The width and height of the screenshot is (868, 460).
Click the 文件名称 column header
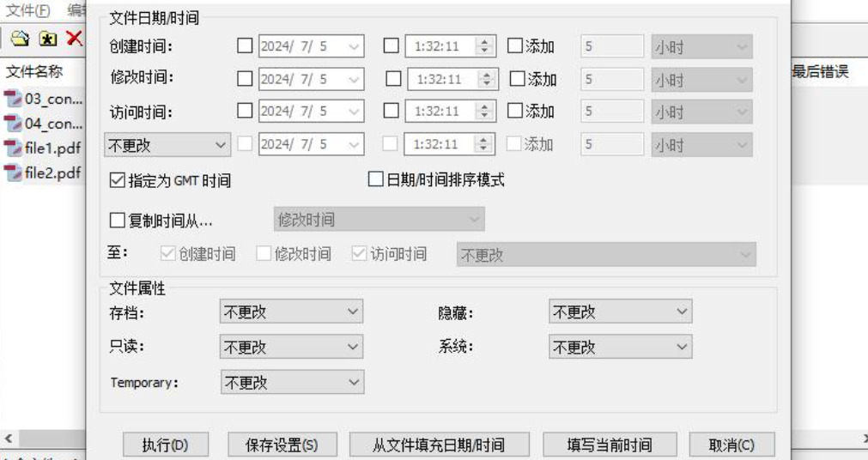pos(34,71)
